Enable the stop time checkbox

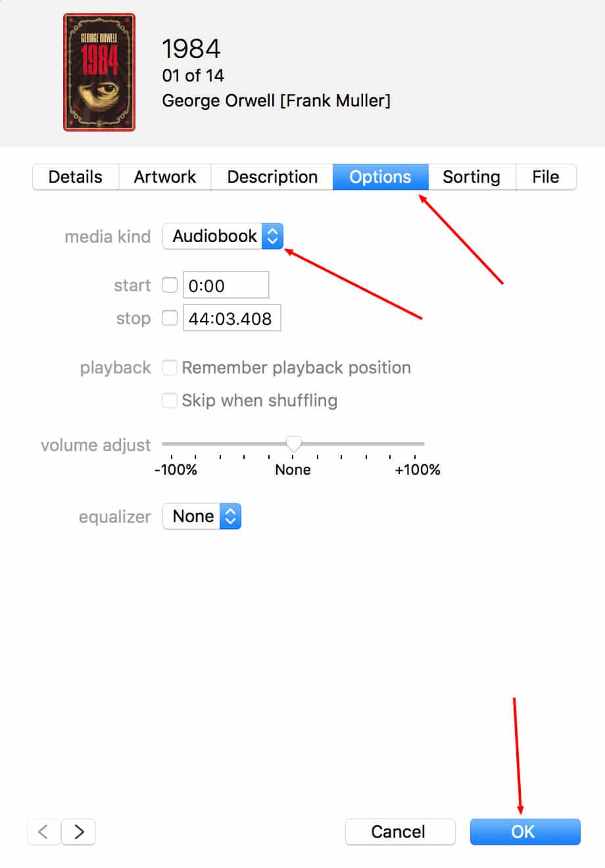click(170, 318)
